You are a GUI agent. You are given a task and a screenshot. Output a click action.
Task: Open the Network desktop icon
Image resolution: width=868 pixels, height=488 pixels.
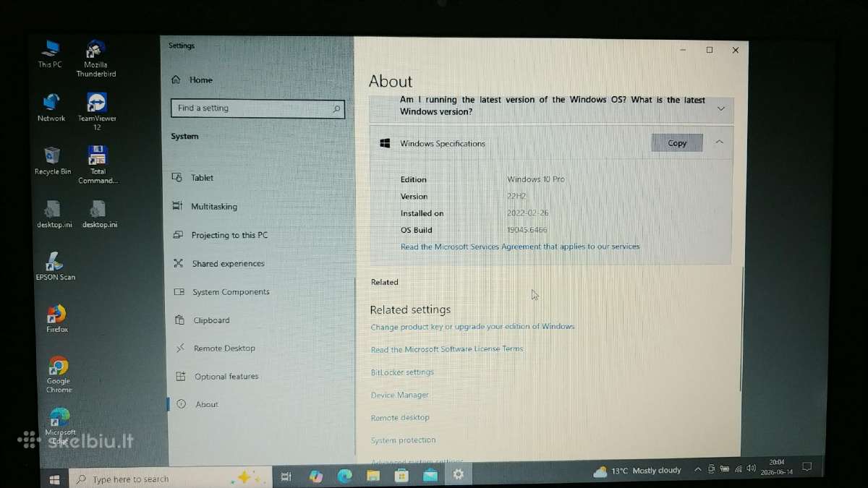[51, 108]
